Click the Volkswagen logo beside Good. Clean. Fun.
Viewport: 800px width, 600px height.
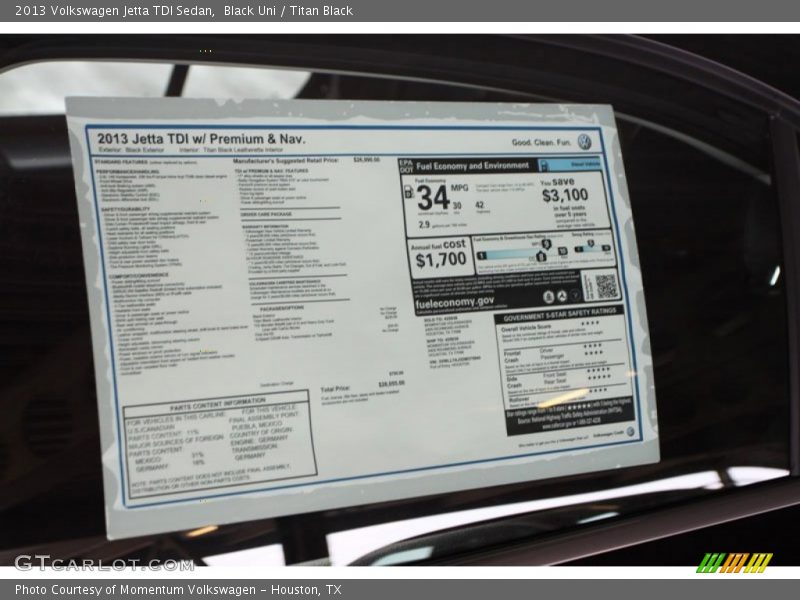pos(584,142)
